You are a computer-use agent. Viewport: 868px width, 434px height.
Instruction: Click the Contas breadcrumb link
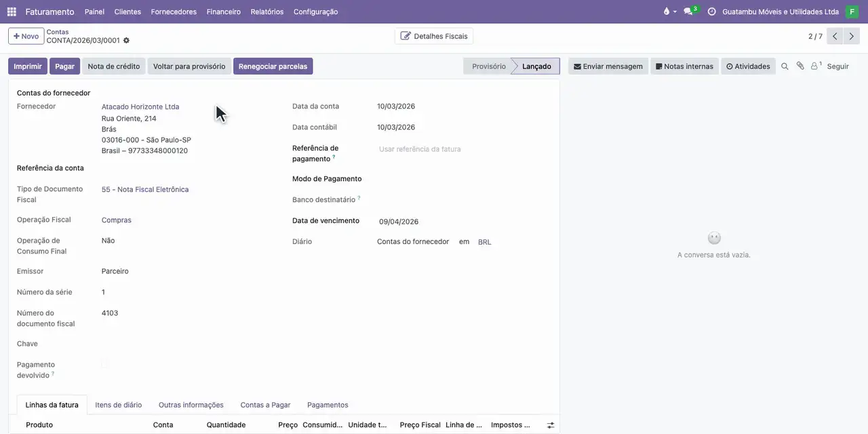pyautogui.click(x=58, y=32)
